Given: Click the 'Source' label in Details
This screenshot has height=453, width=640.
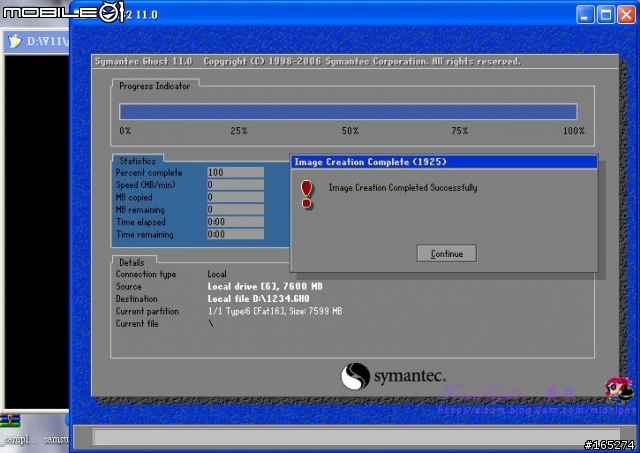Looking at the screenshot, I should pos(128,286).
